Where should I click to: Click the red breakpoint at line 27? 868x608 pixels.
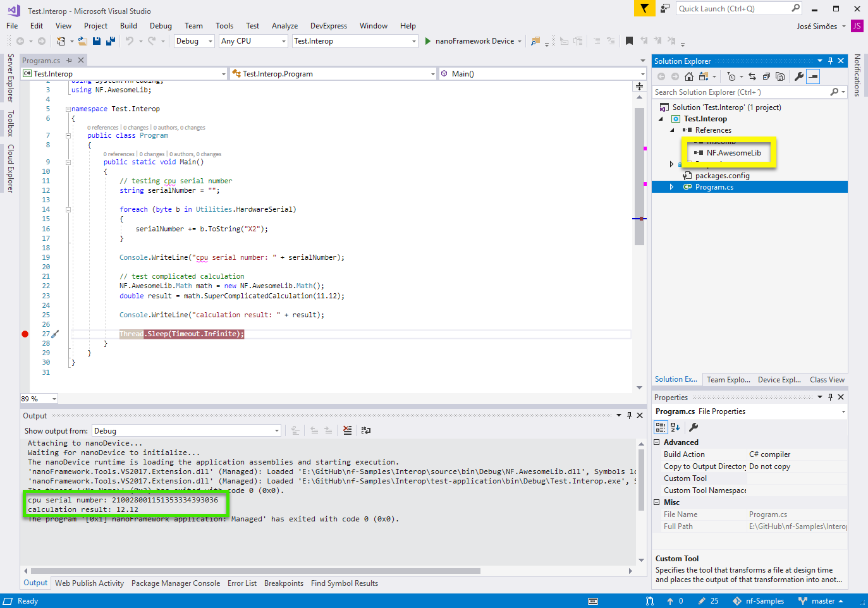click(x=25, y=334)
